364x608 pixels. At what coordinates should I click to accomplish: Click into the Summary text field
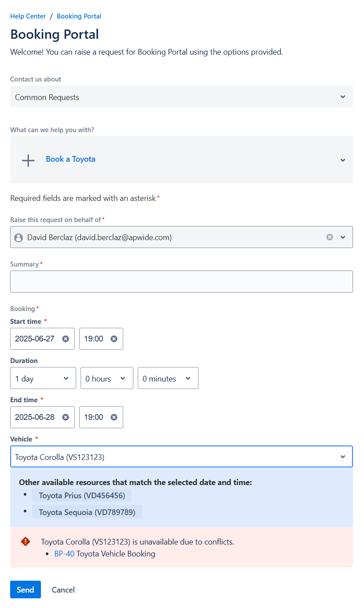coord(181,282)
